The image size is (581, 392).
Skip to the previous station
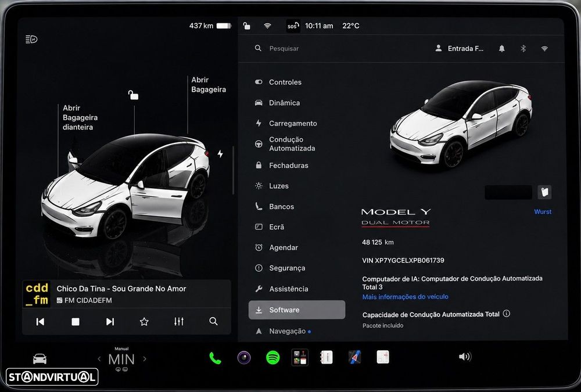(41, 322)
